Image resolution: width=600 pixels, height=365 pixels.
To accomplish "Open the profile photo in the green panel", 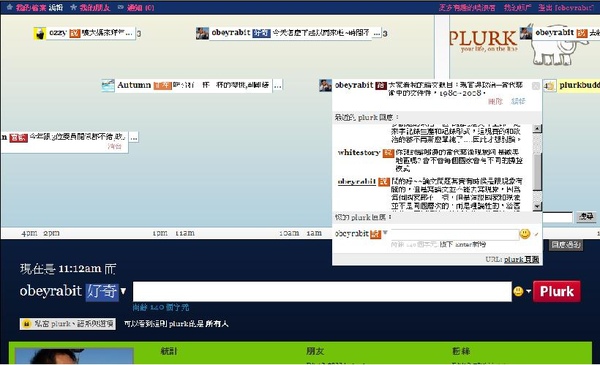I will 74,356.
